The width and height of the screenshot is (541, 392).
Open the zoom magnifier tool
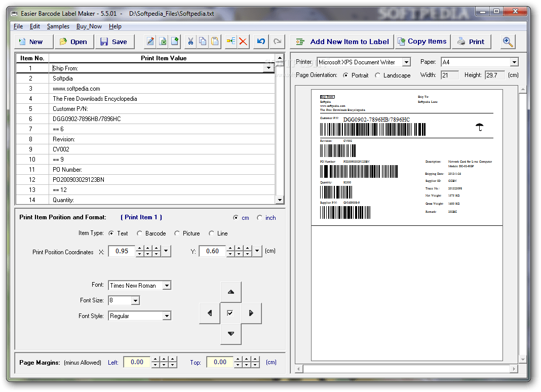[507, 41]
